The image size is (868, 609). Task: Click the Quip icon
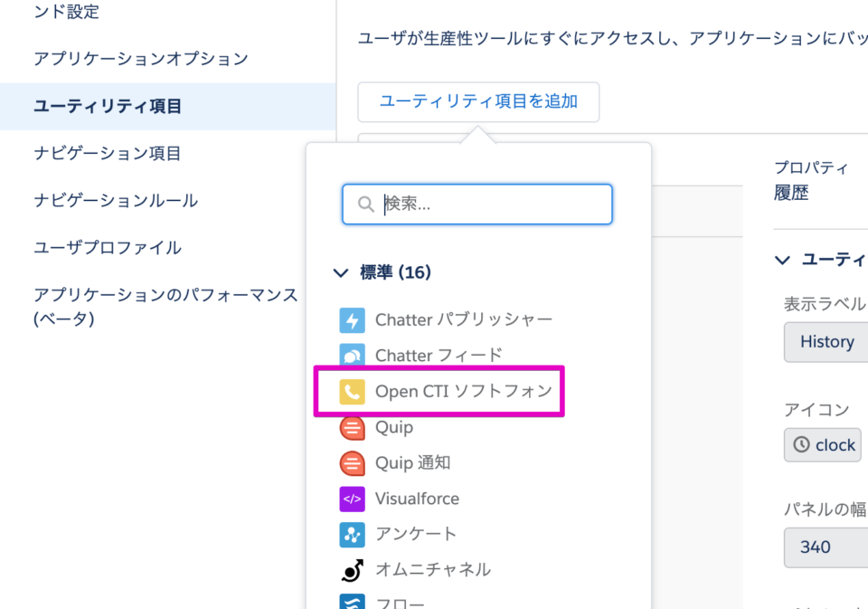click(353, 427)
